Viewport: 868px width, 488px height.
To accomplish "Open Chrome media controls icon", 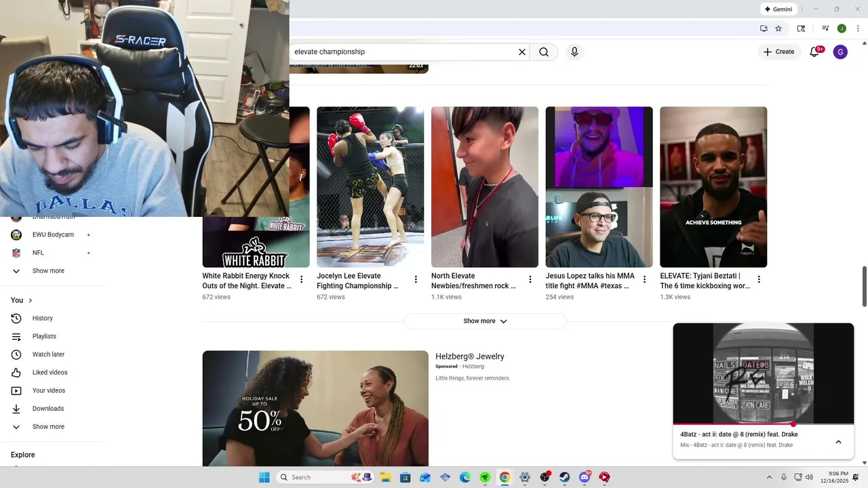I will click(825, 28).
